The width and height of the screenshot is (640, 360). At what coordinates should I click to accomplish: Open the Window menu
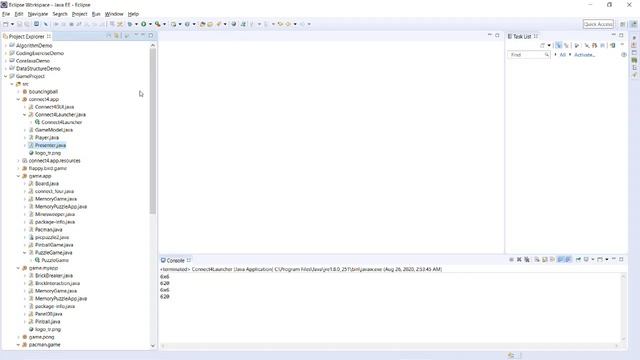(114, 14)
